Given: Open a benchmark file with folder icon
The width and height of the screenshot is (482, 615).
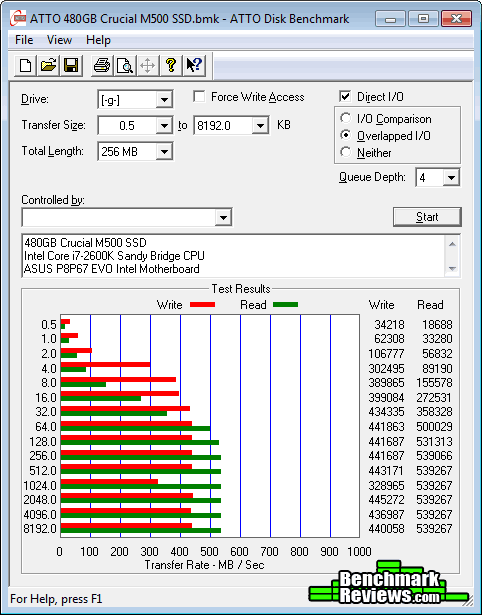Looking at the screenshot, I should [48, 65].
